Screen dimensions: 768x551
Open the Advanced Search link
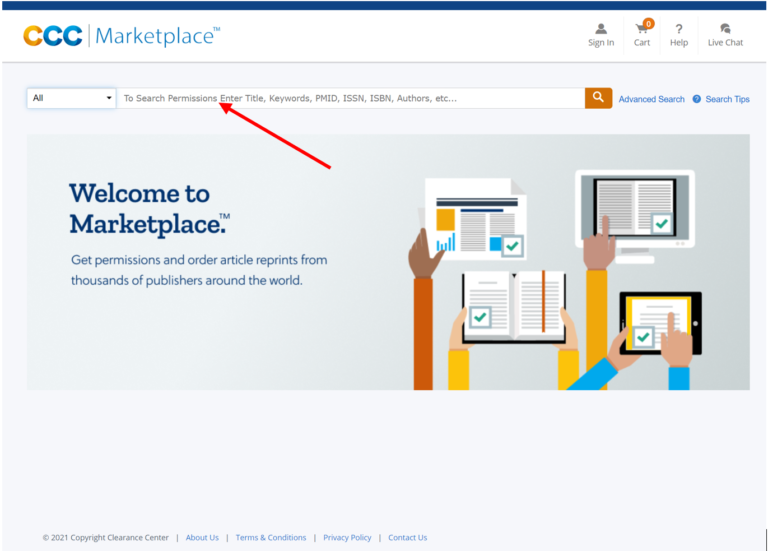(651, 99)
